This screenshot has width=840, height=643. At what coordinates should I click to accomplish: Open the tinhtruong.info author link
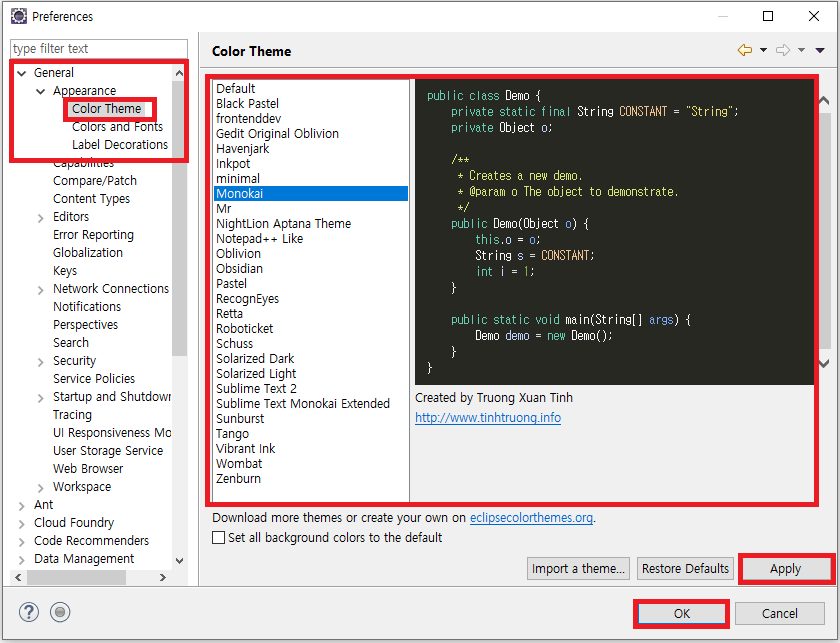(x=488, y=417)
